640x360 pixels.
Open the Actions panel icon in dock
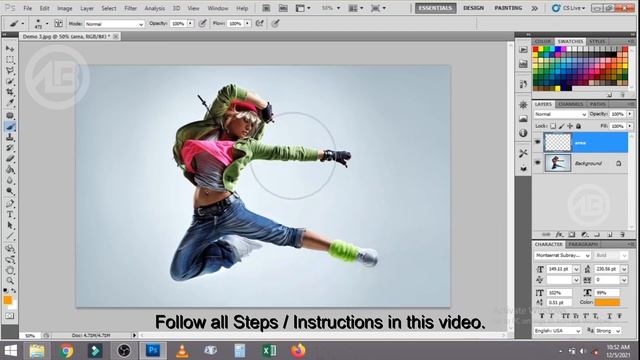point(523,49)
